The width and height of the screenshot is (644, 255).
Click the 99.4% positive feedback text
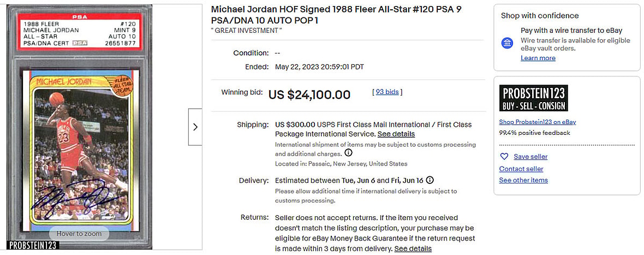[534, 133]
